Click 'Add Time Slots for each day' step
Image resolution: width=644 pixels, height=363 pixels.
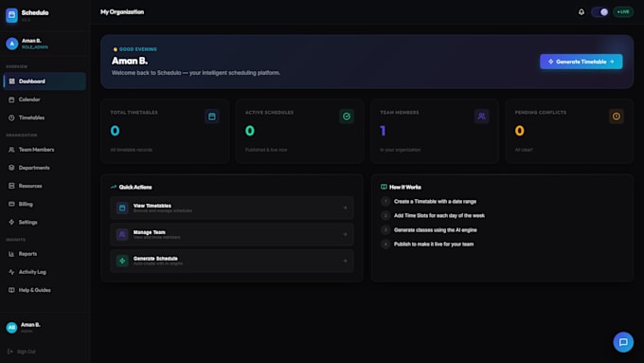tap(439, 216)
